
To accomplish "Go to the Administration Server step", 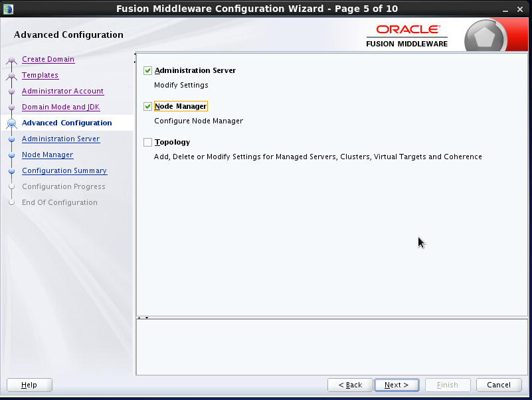I will point(60,139).
